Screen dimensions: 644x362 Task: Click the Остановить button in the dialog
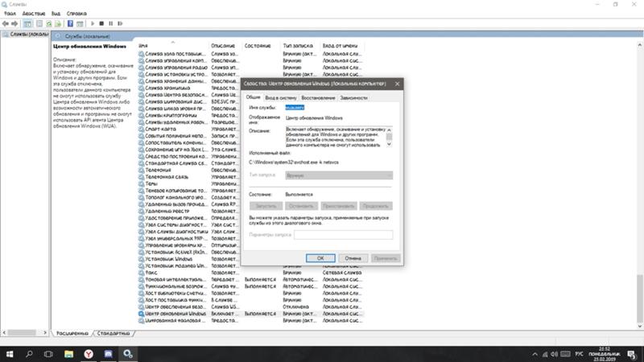click(301, 206)
